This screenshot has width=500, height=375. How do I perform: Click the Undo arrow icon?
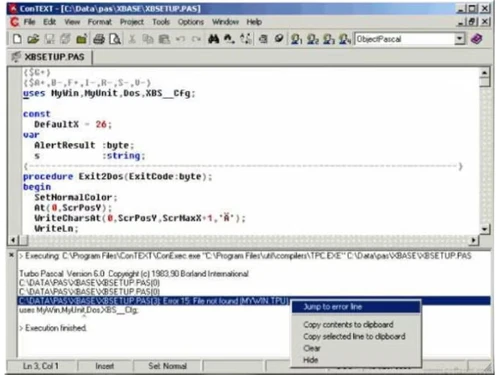[180, 39]
